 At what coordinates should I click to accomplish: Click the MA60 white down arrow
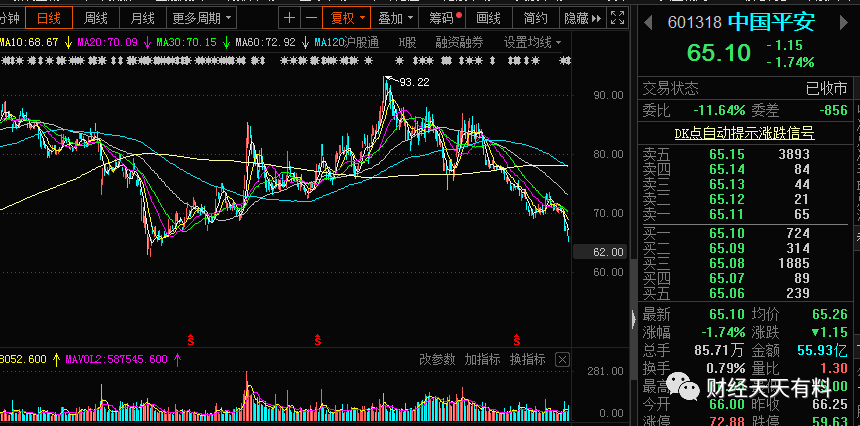[x=305, y=42]
